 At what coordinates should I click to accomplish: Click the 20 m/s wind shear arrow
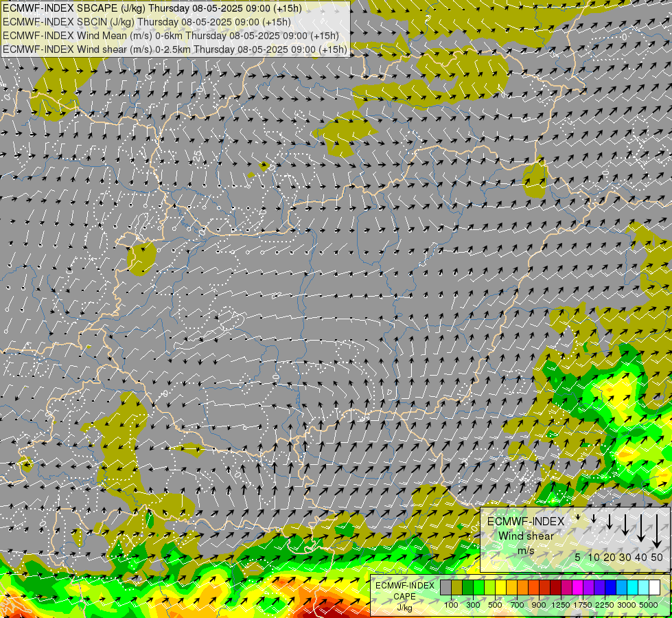[x=610, y=521]
